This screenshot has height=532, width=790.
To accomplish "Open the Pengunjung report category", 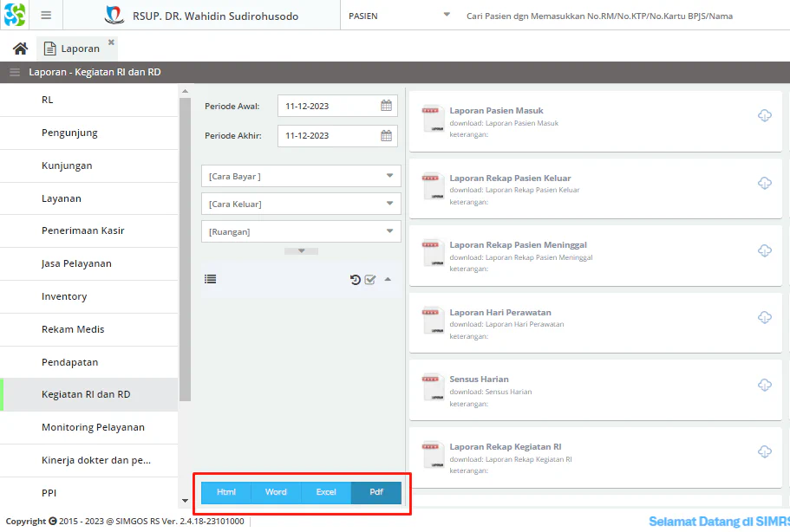I will pyautogui.click(x=89, y=133).
